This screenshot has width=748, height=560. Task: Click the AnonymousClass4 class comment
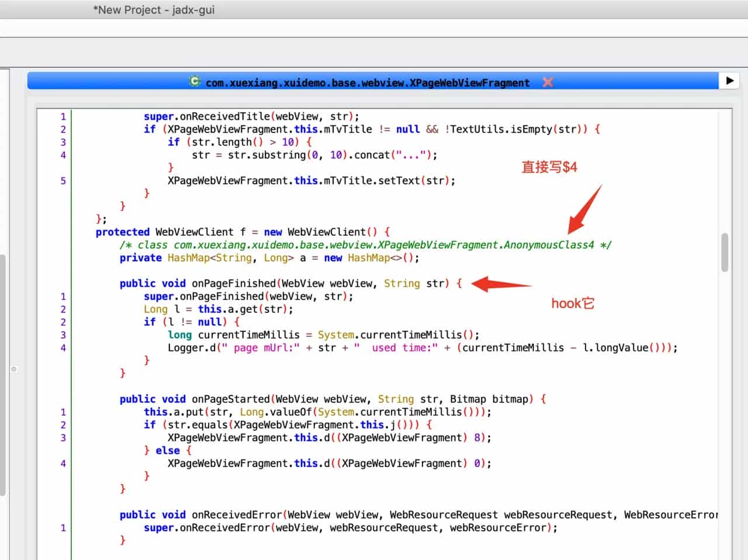365,245
